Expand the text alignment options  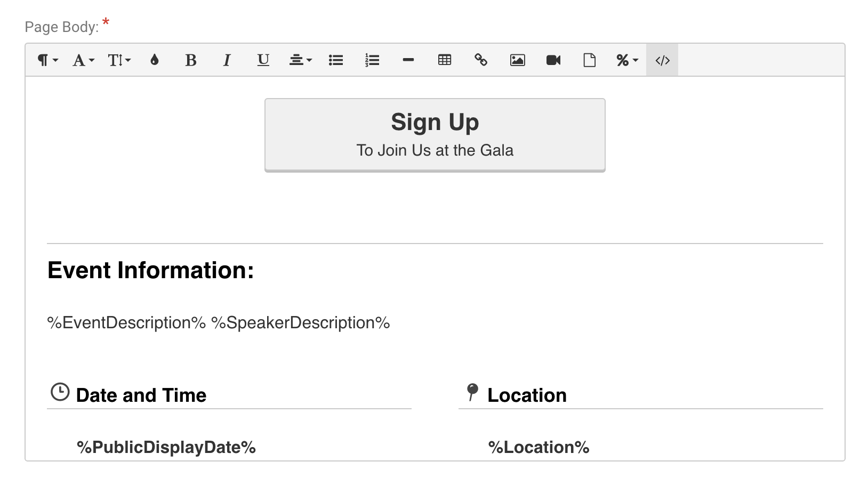[300, 60]
